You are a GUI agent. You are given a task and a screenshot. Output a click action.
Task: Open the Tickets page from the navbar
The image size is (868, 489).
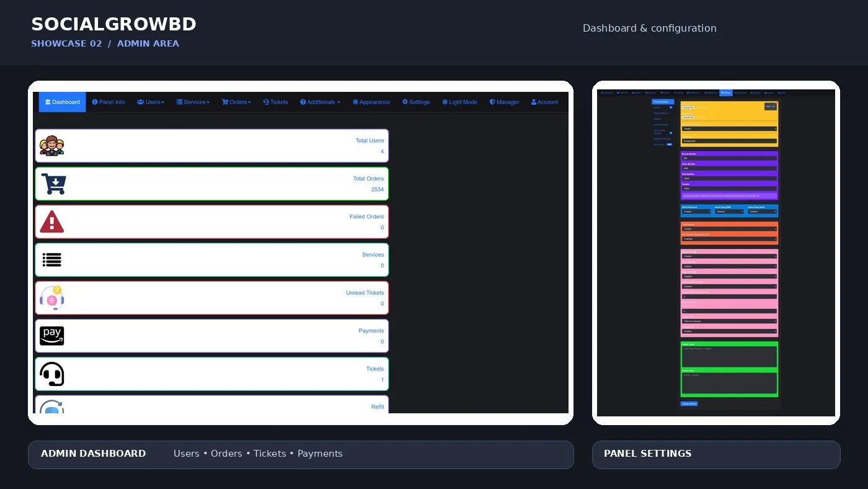(276, 102)
